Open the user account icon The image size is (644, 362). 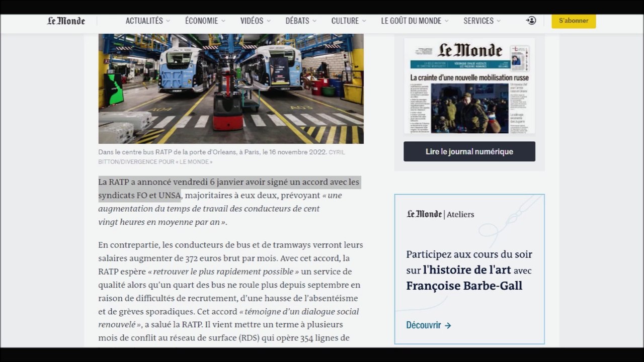531,21
